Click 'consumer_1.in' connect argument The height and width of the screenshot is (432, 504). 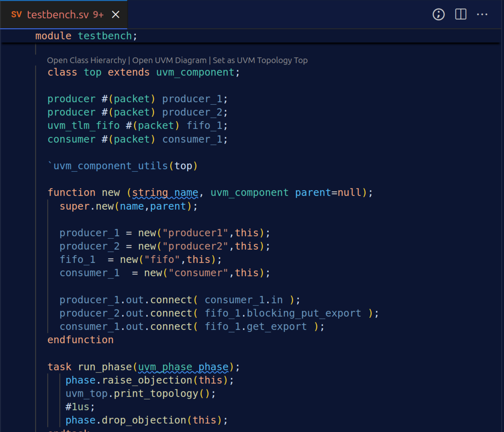244,300
